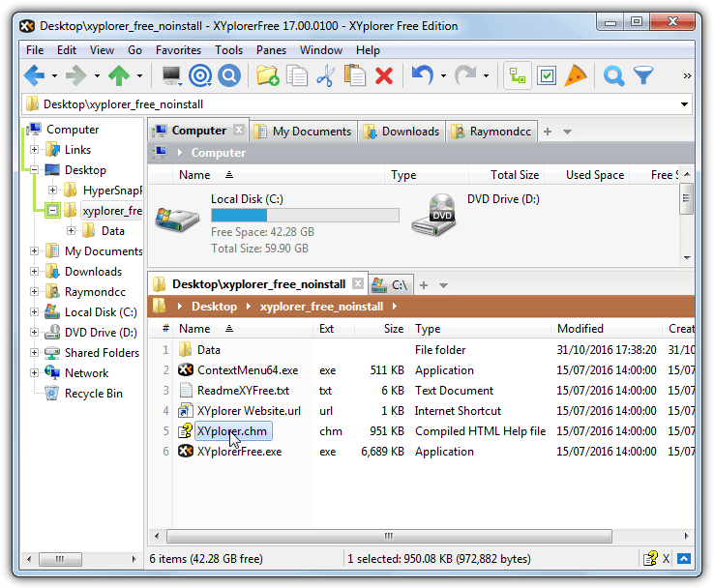Click the Paste clipboard icon
The image size is (714, 588).
[x=355, y=75]
